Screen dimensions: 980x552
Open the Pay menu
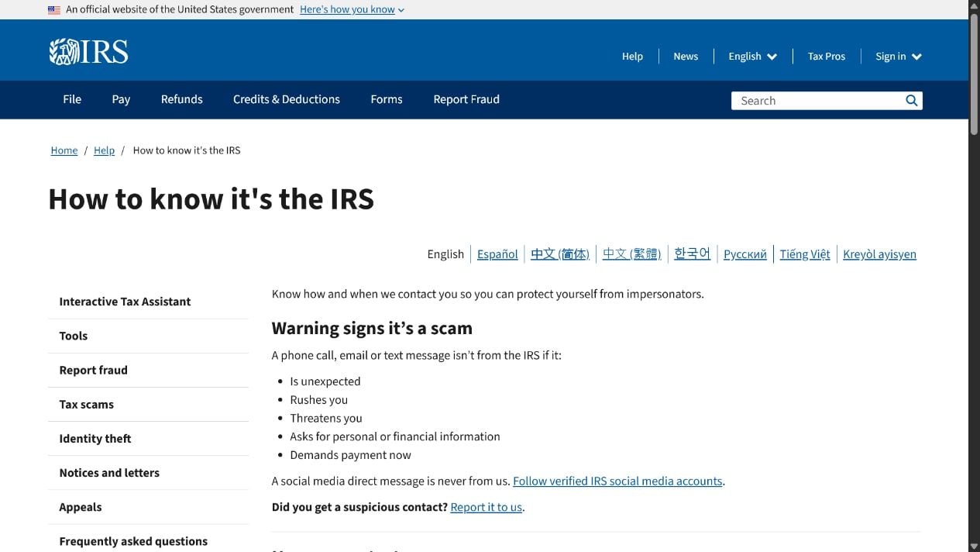point(121,99)
